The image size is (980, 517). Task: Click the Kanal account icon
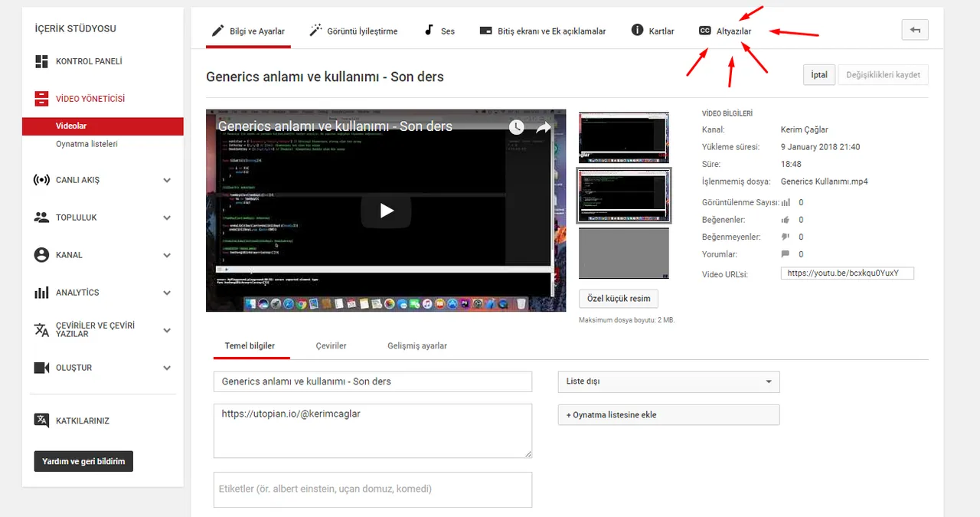(42, 255)
